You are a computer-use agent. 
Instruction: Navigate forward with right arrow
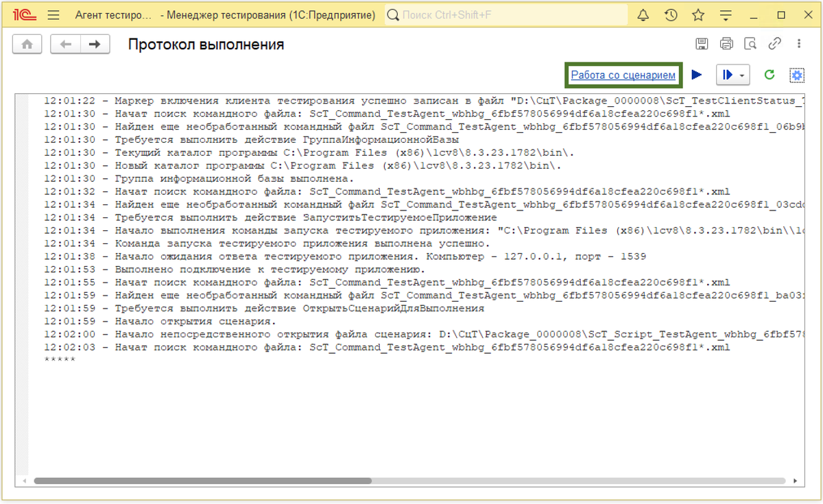click(x=95, y=44)
